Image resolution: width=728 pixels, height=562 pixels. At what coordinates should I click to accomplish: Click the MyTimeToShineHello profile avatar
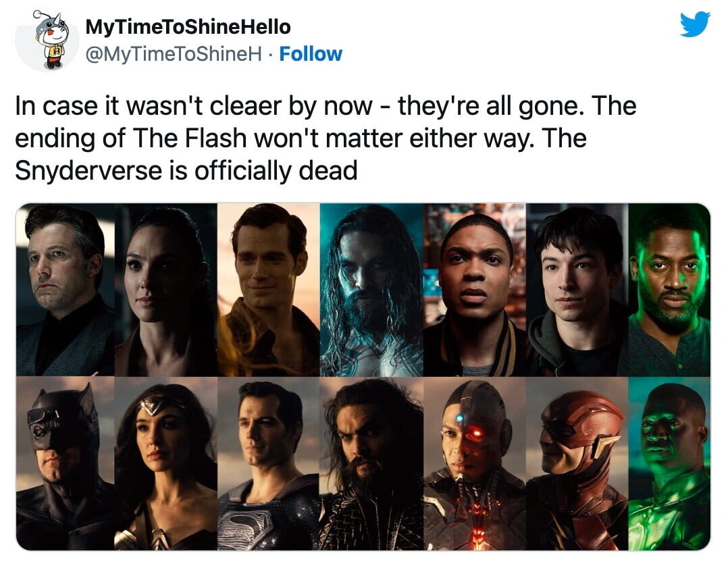(x=47, y=41)
